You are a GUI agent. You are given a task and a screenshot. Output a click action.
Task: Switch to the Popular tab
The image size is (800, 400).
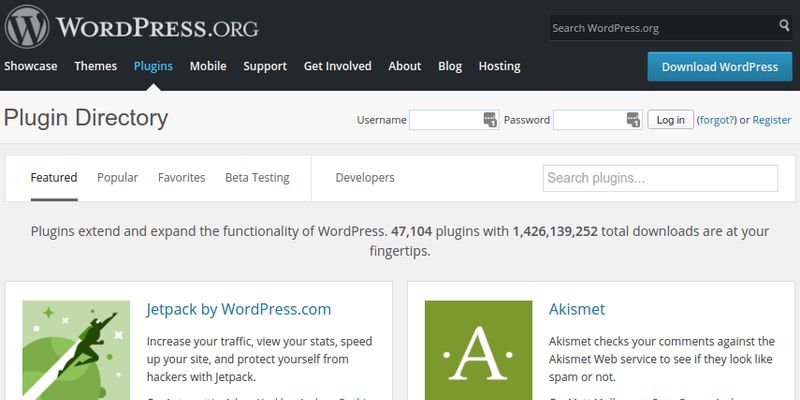coord(117,178)
